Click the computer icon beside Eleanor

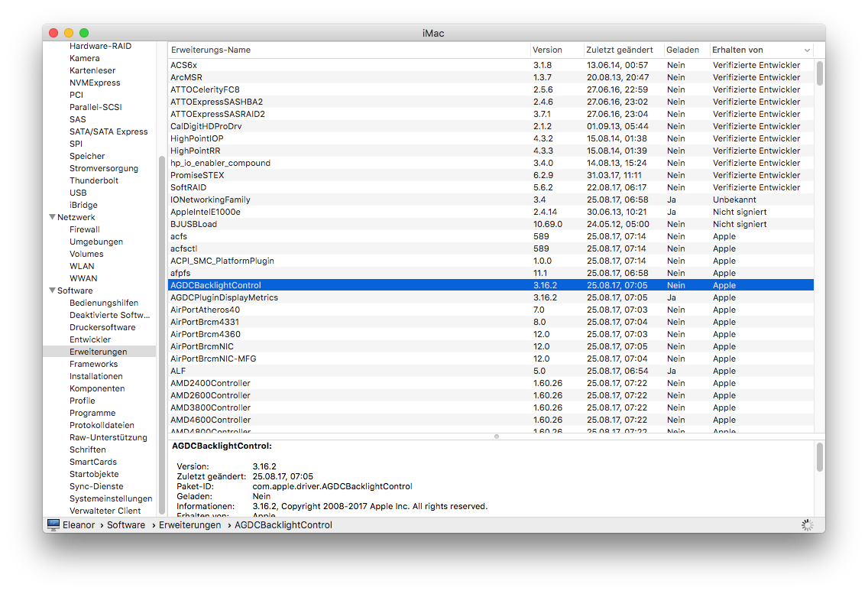[x=53, y=524]
